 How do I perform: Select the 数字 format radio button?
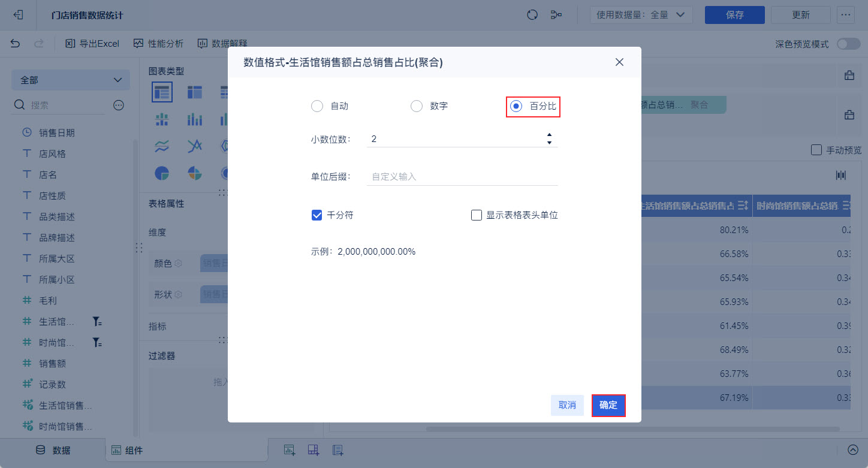[x=416, y=106]
